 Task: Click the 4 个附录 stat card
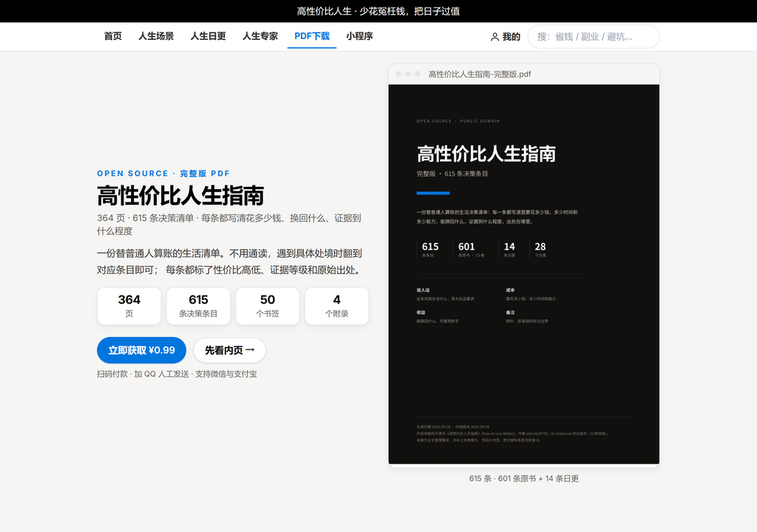(x=336, y=306)
